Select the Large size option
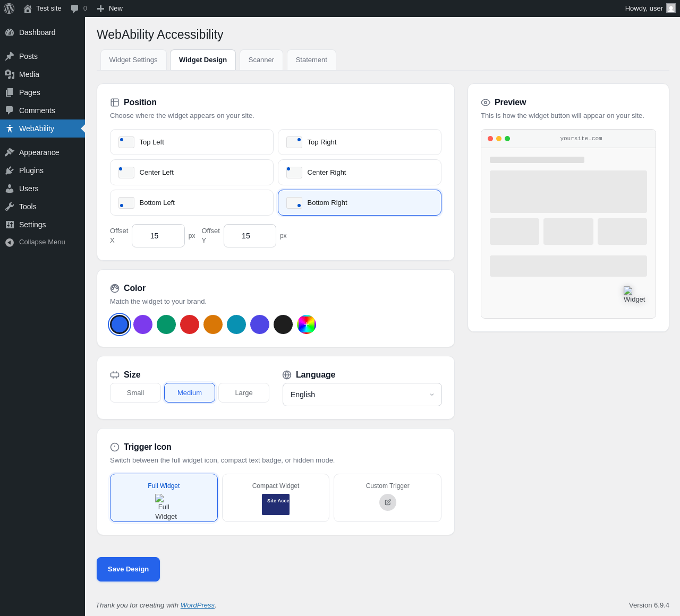680x616 pixels. [x=244, y=393]
